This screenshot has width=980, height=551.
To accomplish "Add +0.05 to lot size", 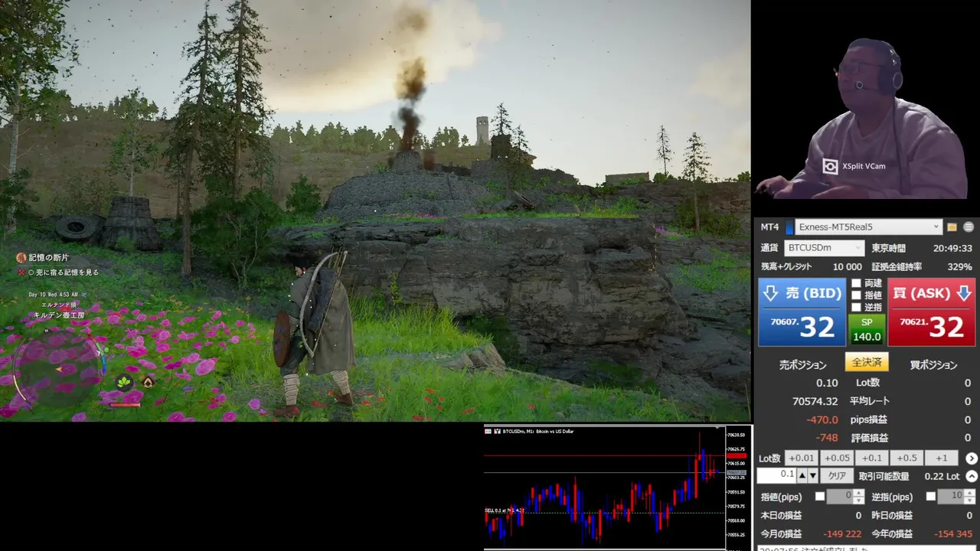I will click(x=836, y=458).
